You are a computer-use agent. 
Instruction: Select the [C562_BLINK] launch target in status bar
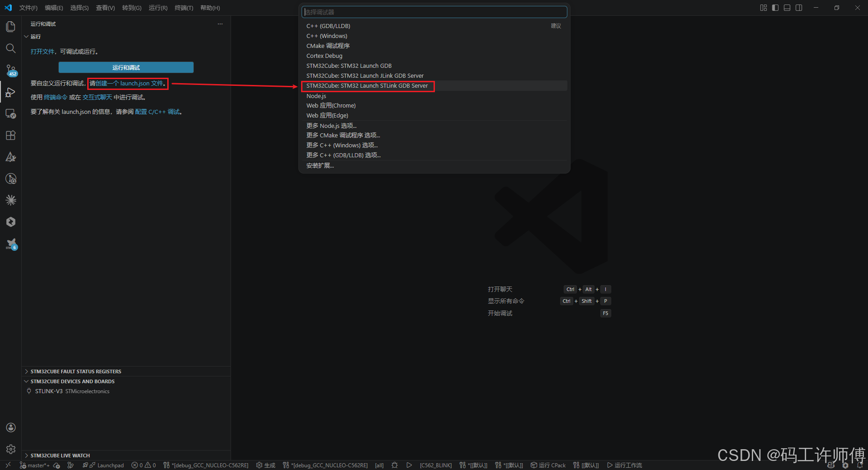tap(436, 465)
